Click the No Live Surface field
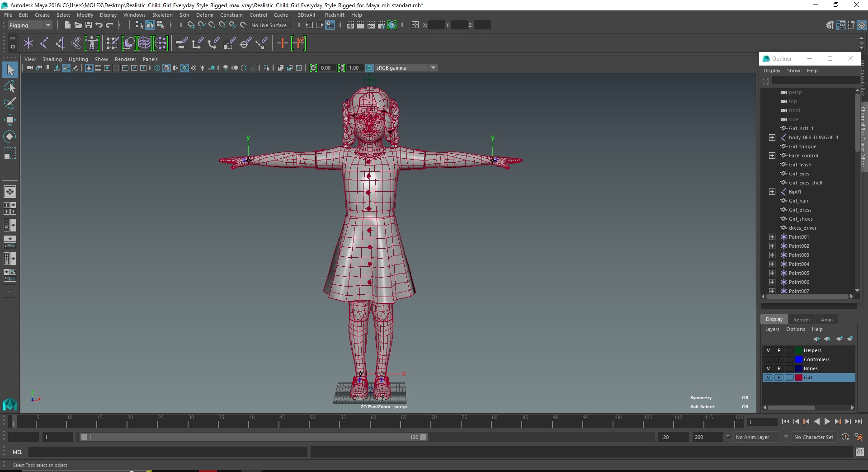The image size is (868, 472). 271,25
